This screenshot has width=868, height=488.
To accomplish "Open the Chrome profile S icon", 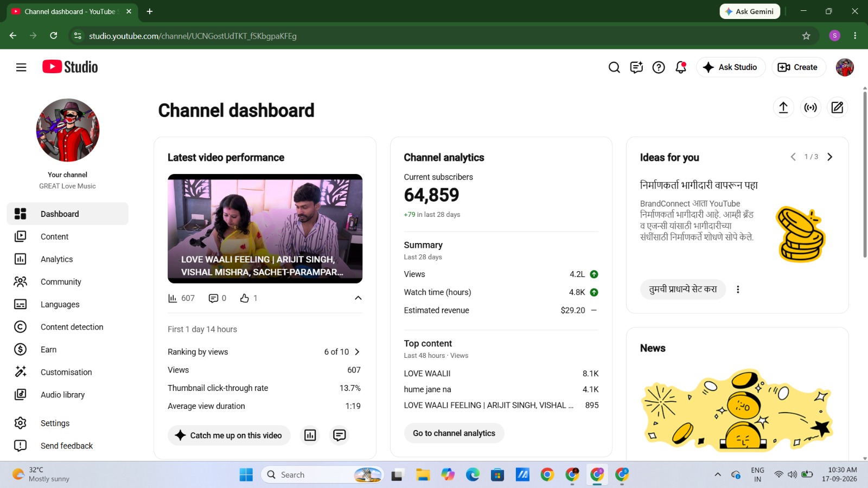I will (x=835, y=36).
